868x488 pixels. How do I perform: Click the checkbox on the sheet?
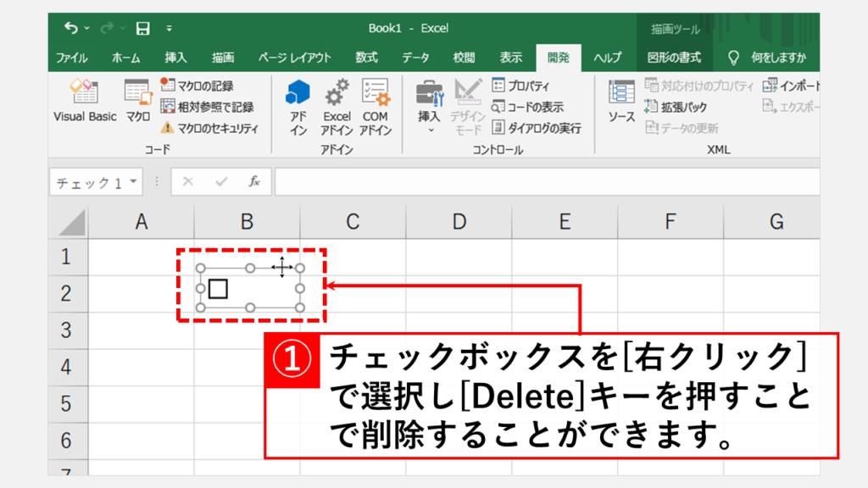coord(218,289)
